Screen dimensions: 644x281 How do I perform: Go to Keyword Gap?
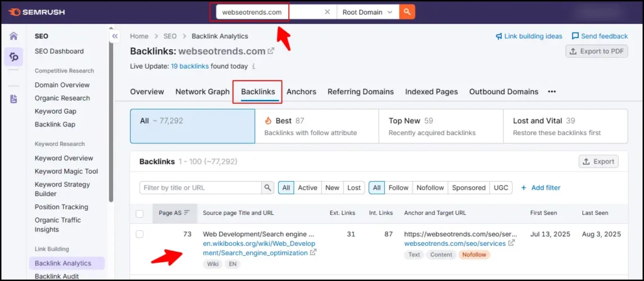click(55, 111)
